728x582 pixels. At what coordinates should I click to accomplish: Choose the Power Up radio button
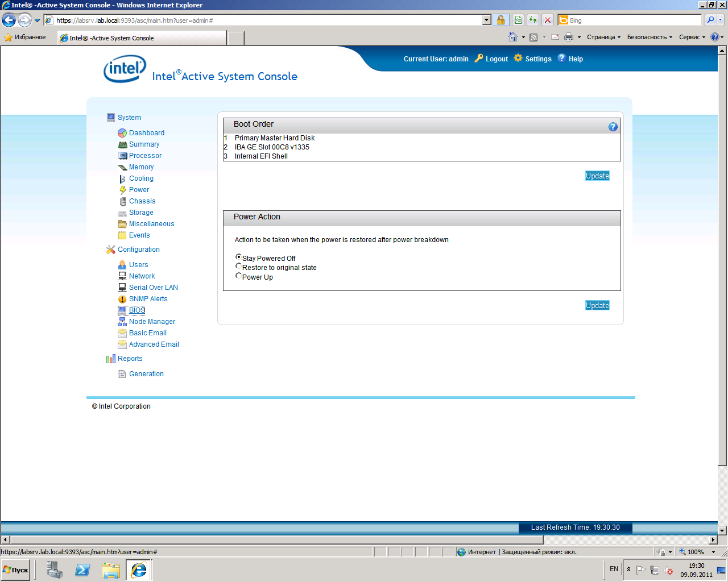(x=238, y=276)
